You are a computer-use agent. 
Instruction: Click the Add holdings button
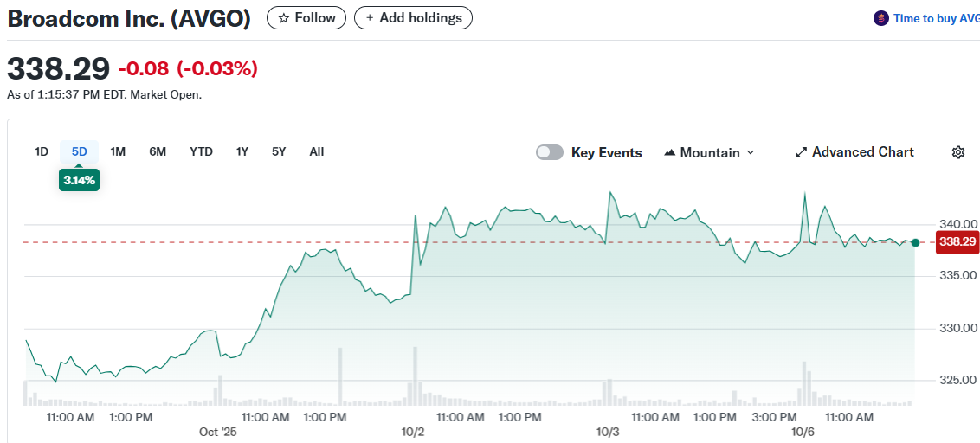tap(413, 18)
